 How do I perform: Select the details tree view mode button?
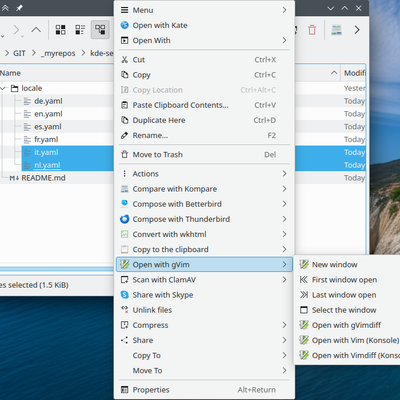pos(100,30)
